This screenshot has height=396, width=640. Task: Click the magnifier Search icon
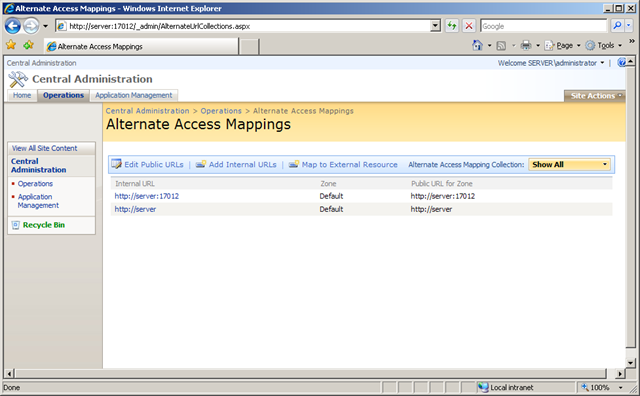tap(617, 26)
